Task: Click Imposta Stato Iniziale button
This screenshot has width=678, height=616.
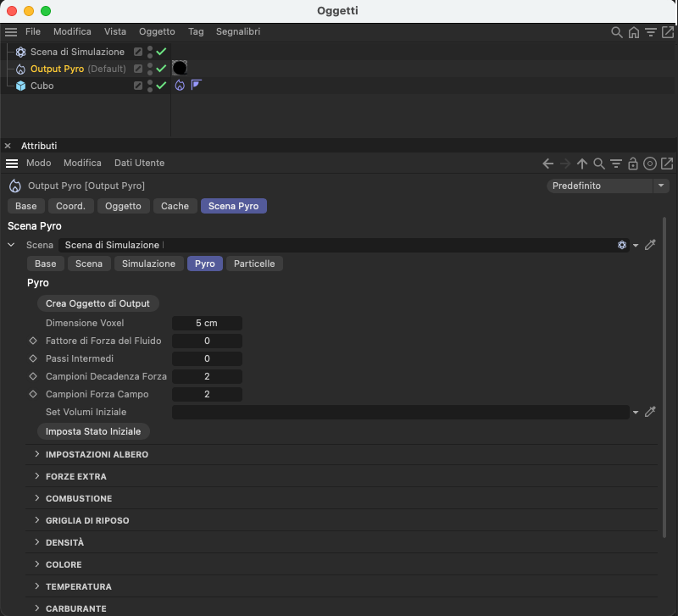Action: (93, 431)
